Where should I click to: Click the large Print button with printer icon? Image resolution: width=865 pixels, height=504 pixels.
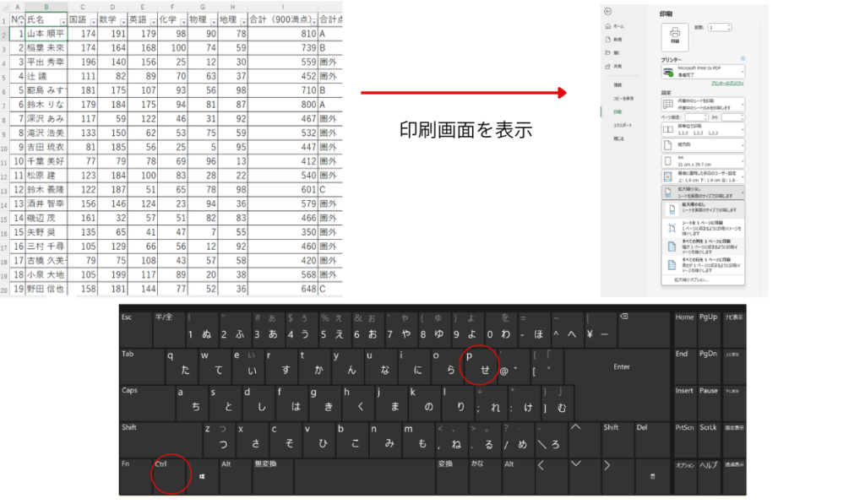(x=674, y=35)
